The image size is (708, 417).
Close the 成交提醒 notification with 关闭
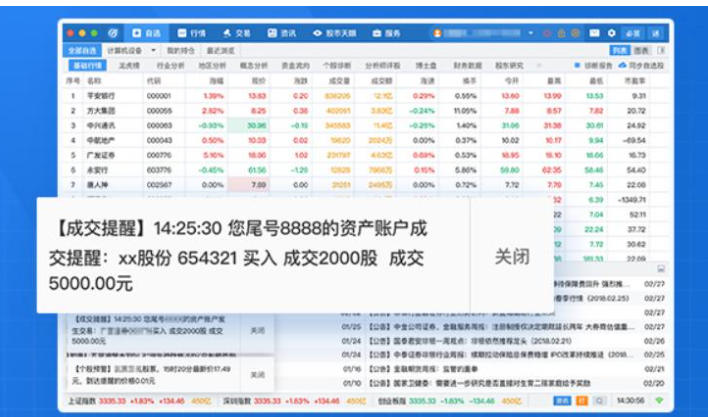pyautogui.click(x=511, y=257)
